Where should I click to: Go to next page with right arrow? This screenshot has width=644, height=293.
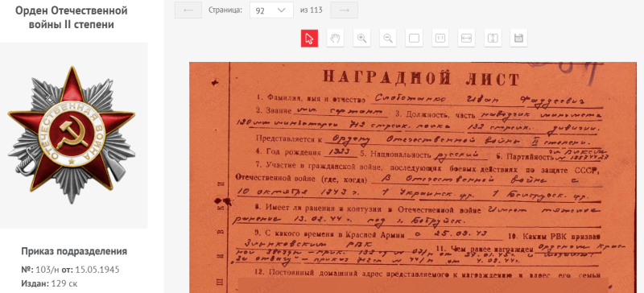(x=345, y=10)
